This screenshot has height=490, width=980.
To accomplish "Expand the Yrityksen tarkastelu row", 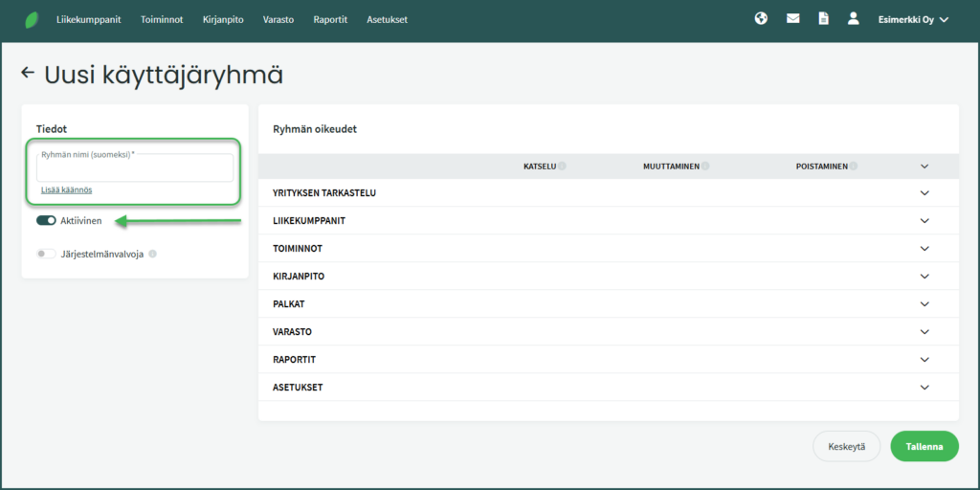I will (924, 193).
